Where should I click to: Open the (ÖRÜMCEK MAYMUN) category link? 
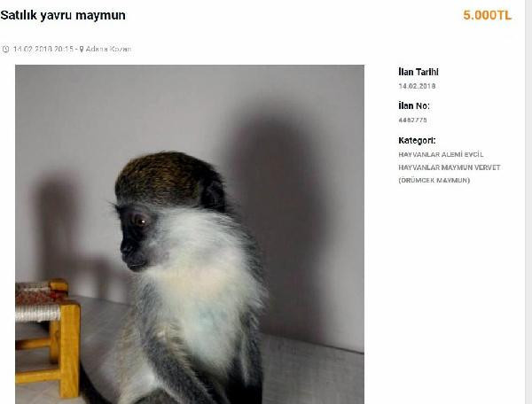(x=434, y=181)
